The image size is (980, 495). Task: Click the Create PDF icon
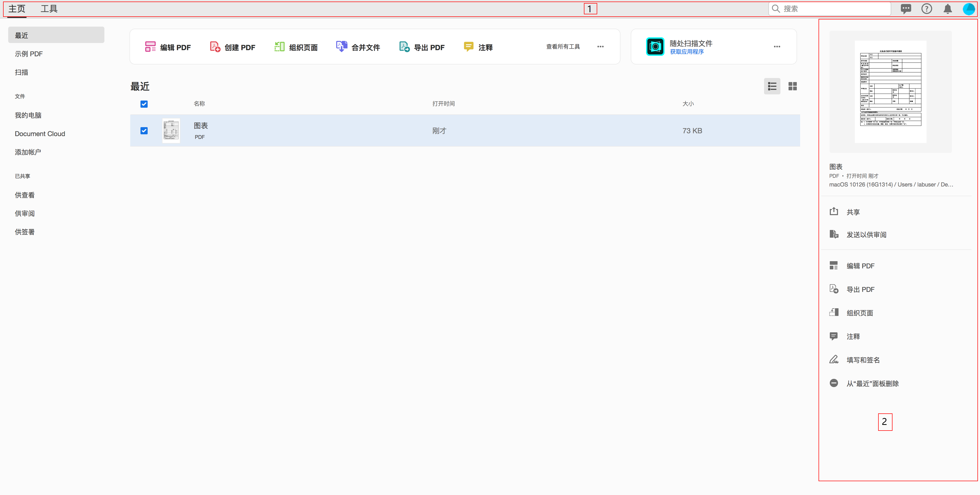click(x=215, y=47)
